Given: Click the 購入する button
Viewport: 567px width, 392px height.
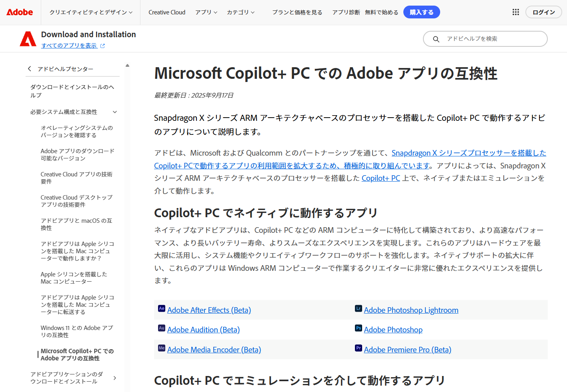Looking at the screenshot, I should pyautogui.click(x=421, y=12).
